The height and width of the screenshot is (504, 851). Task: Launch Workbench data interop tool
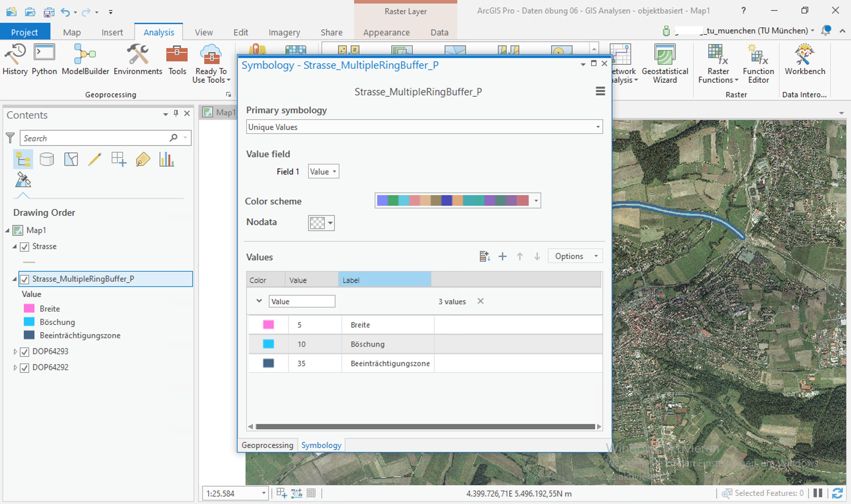pyautogui.click(x=805, y=59)
